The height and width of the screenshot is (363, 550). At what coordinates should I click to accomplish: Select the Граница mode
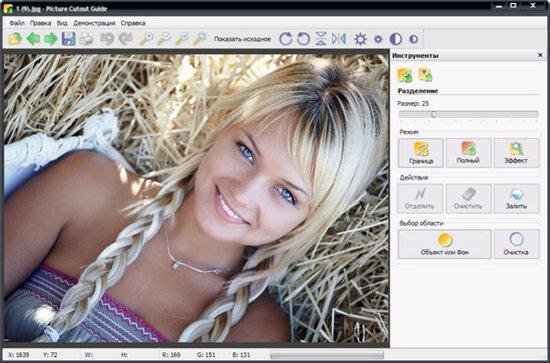pyautogui.click(x=421, y=153)
